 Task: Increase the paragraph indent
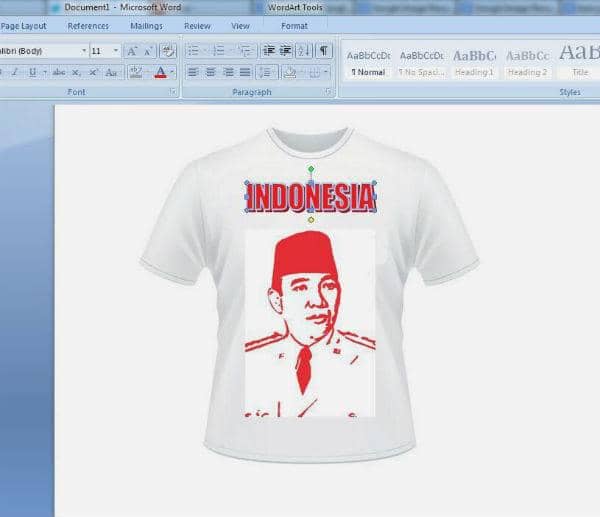[x=286, y=51]
